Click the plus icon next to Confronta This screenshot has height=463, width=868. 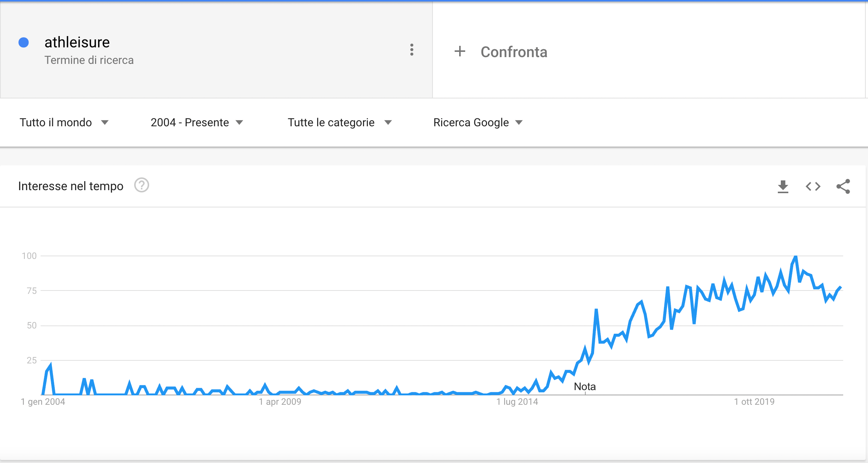(x=460, y=51)
